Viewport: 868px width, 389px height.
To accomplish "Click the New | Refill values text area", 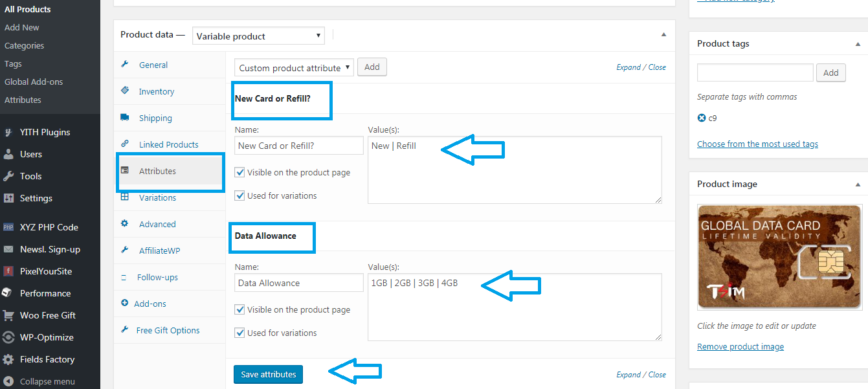I will point(515,170).
